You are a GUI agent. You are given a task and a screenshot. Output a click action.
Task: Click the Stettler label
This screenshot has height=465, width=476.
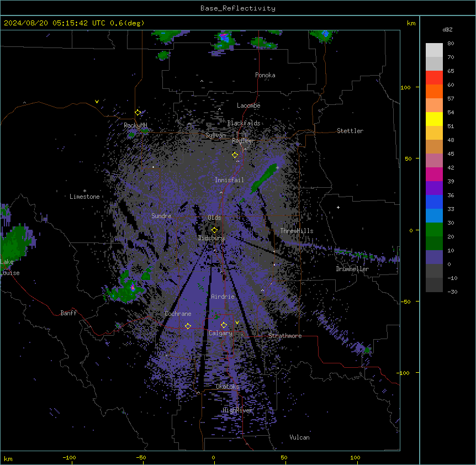(x=350, y=131)
